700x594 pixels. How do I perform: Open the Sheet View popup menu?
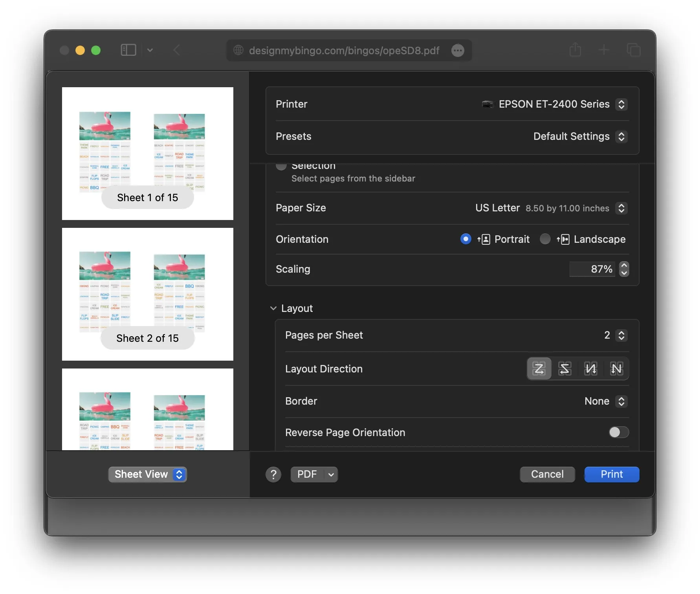click(x=147, y=474)
